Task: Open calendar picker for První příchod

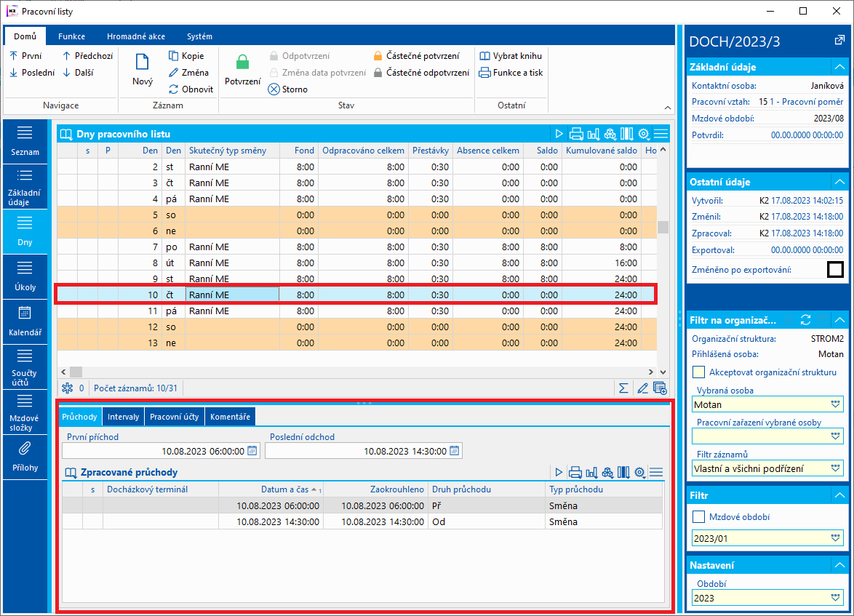Action: (x=252, y=451)
